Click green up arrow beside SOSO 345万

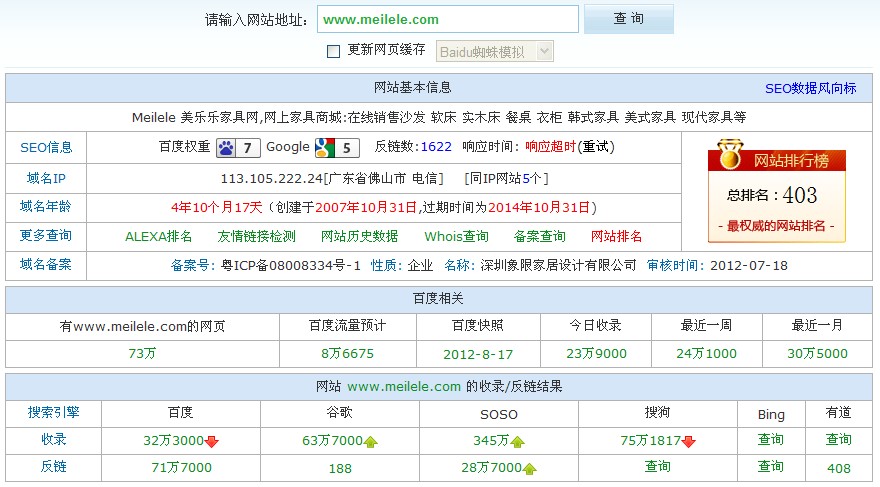(x=518, y=441)
